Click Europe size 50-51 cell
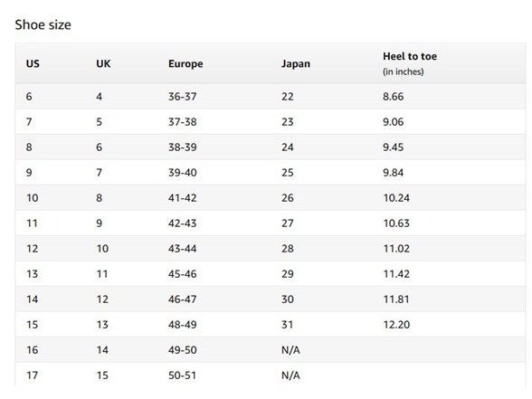 coord(183,375)
